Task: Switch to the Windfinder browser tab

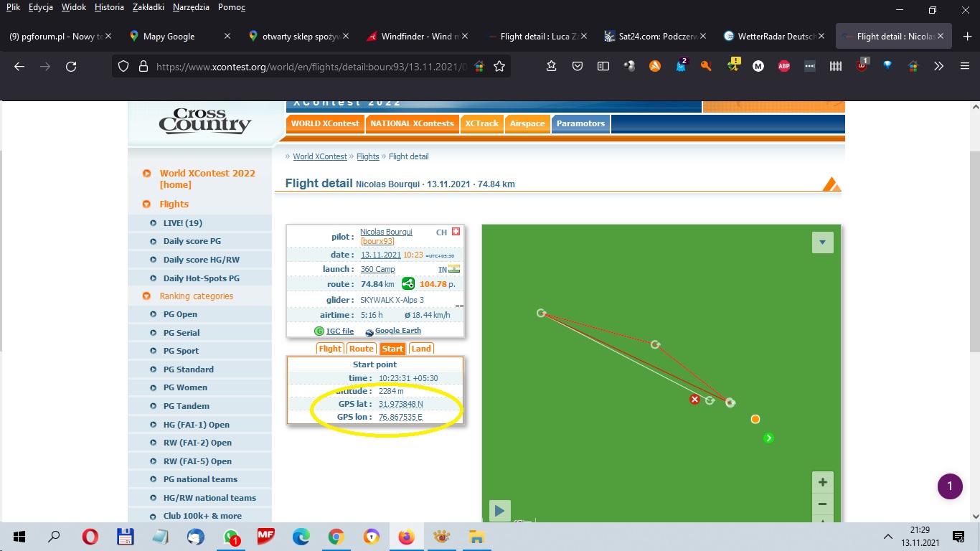Action: (x=416, y=37)
